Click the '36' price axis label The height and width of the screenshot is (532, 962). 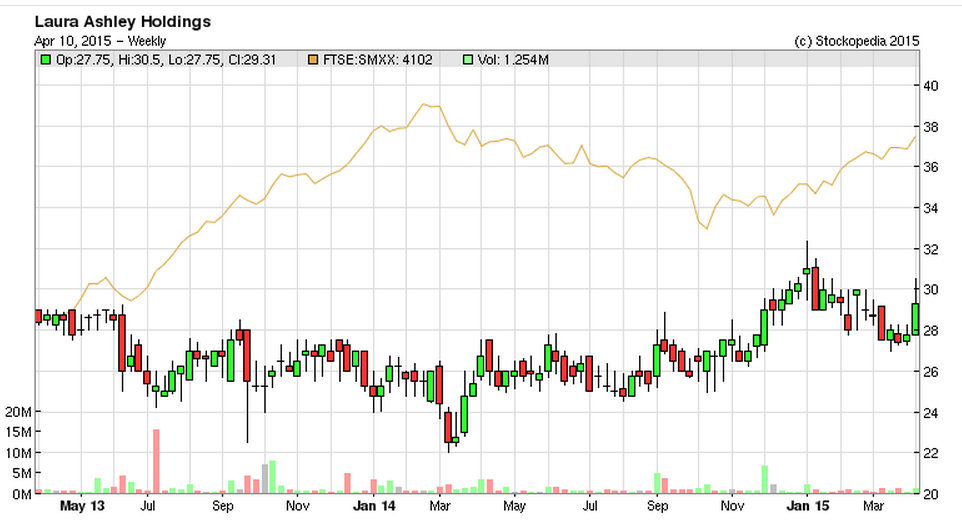click(x=931, y=168)
